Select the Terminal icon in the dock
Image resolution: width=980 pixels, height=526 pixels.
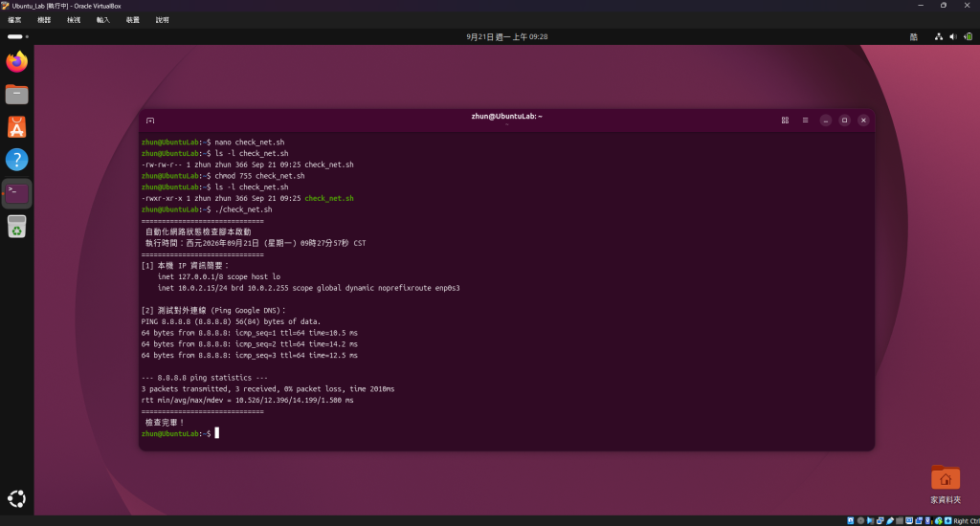[x=17, y=193]
